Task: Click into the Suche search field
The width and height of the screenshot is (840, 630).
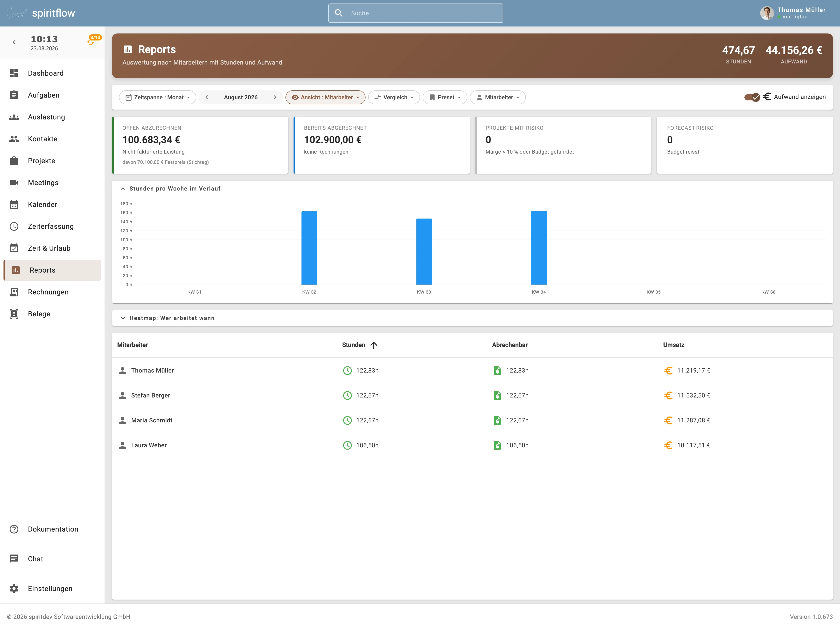Action: (x=416, y=13)
